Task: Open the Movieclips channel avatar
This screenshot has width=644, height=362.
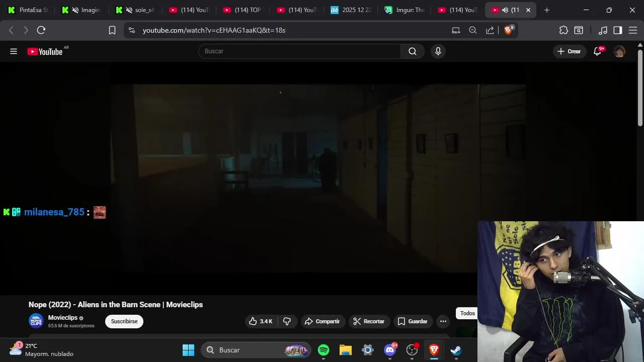Action: click(36, 321)
